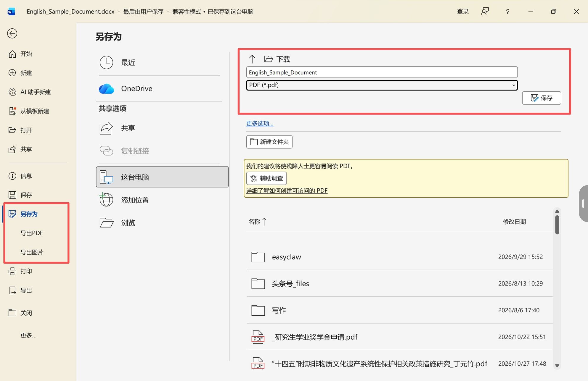Click the 辅助调查 button
The image size is (588, 381).
click(266, 178)
